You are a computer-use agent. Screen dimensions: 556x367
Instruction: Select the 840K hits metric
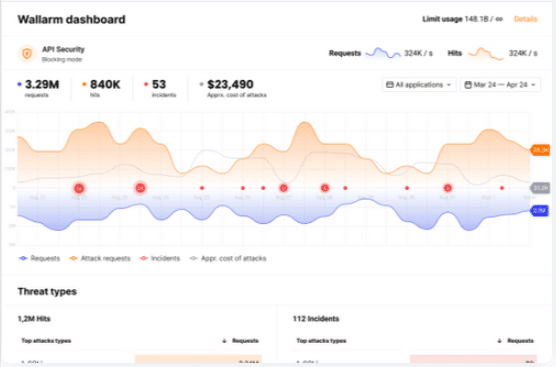(x=101, y=88)
